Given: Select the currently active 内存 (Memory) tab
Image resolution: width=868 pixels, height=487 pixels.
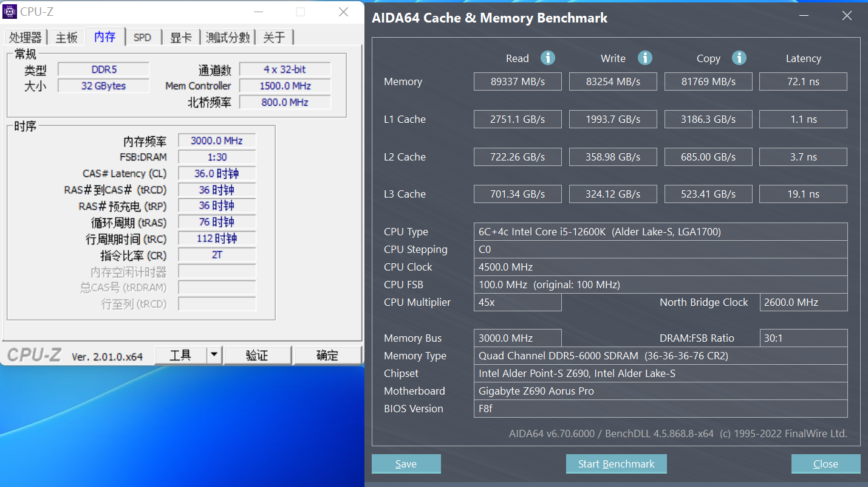Looking at the screenshot, I should tap(104, 36).
